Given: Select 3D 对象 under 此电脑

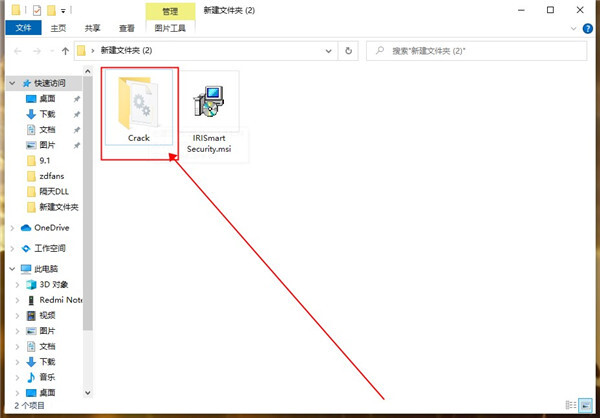Looking at the screenshot, I should [x=54, y=284].
